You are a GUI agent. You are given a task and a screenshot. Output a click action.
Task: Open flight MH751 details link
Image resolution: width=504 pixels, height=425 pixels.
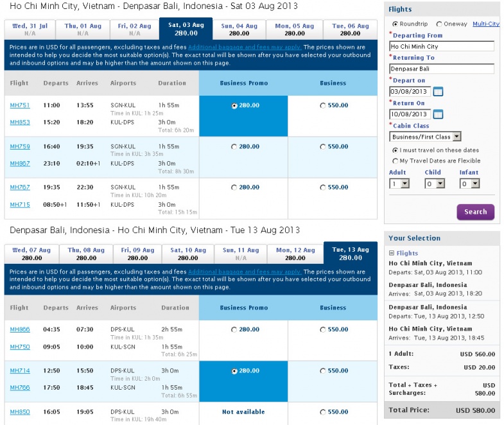tap(19, 106)
